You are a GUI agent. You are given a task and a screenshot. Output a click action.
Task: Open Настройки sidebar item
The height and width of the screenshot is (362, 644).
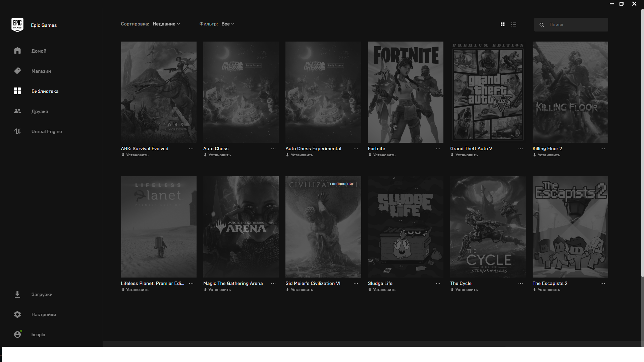coord(44,314)
